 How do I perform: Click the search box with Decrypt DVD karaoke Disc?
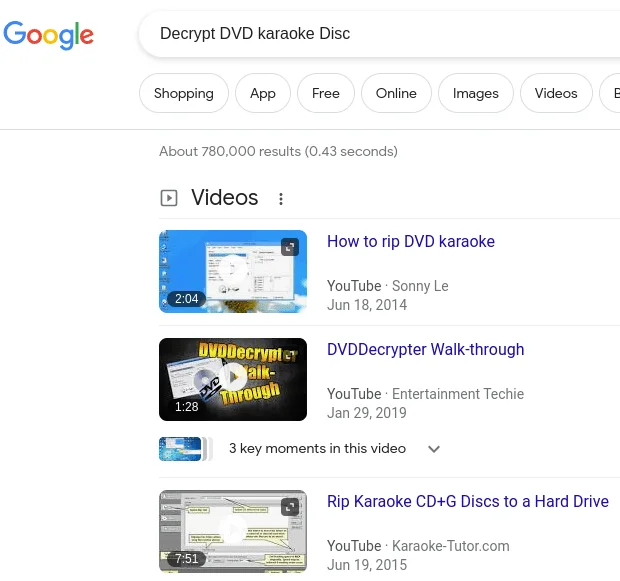pyautogui.click(x=379, y=34)
